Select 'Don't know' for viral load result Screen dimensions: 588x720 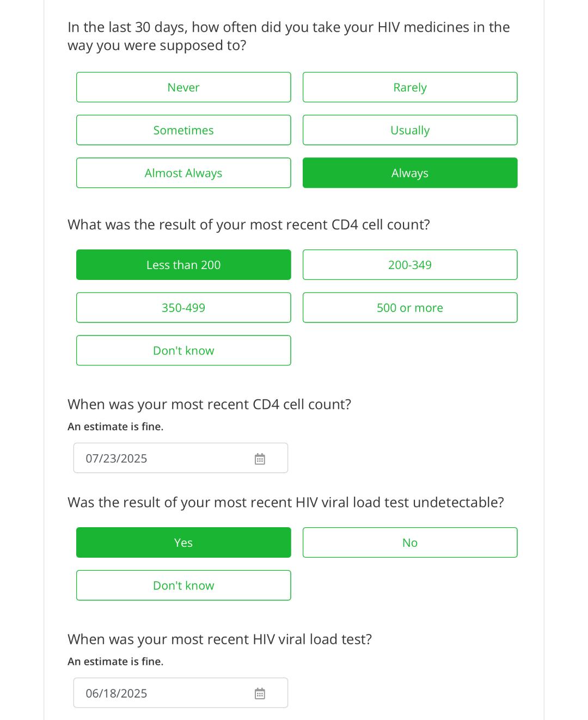pos(183,585)
